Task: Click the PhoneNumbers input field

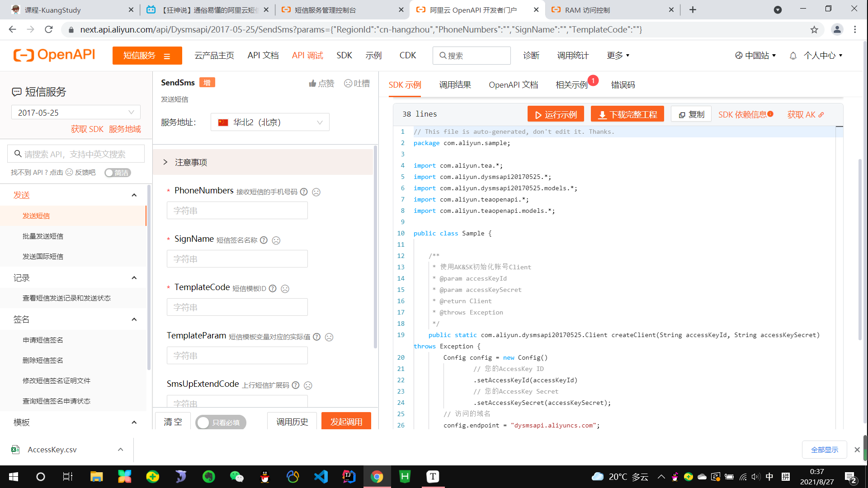Action: pos(237,211)
